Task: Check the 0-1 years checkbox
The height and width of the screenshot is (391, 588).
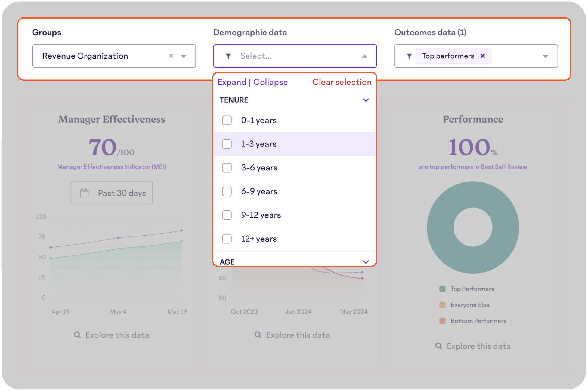Action: (x=227, y=120)
